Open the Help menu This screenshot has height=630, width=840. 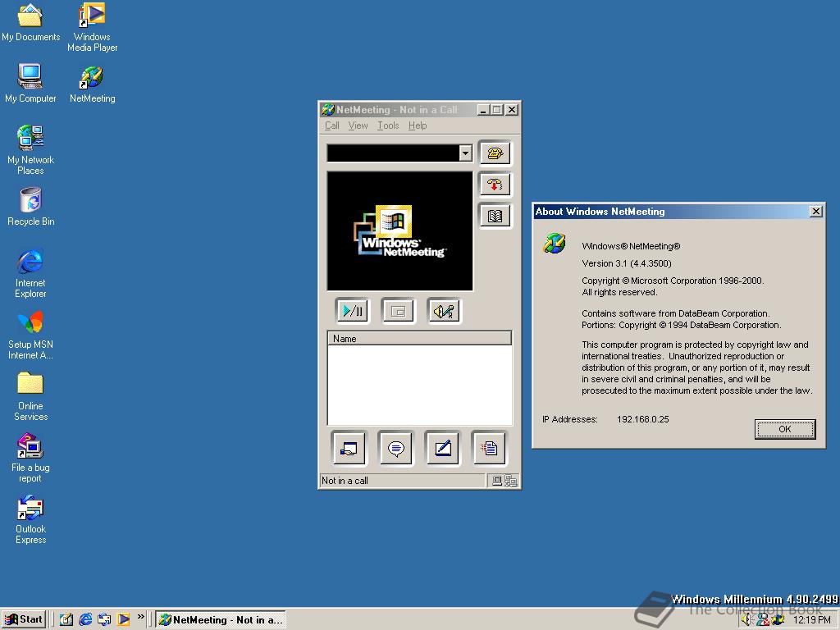point(418,126)
